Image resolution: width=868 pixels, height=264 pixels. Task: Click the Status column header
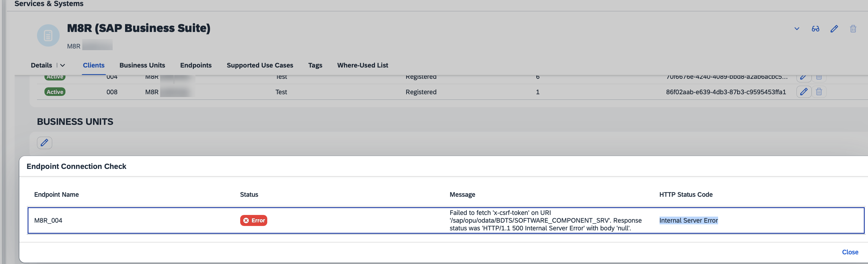tap(249, 194)
